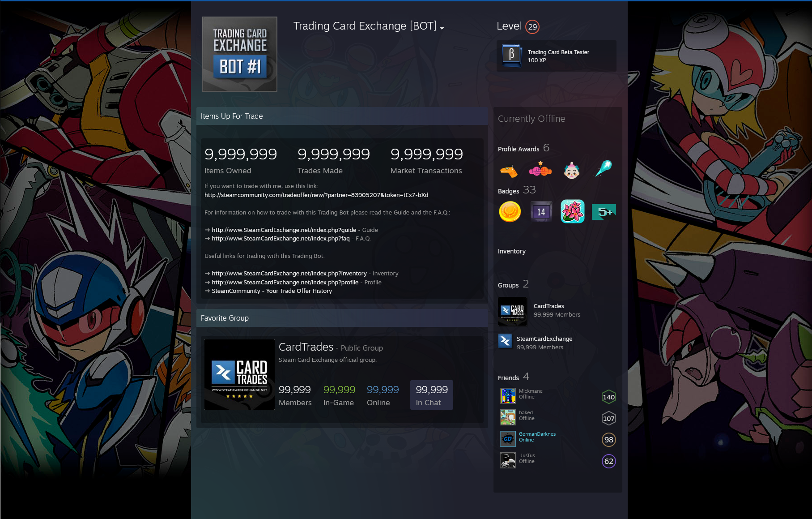
Task: Open the JusTus friend name
Action: [527, 455]
